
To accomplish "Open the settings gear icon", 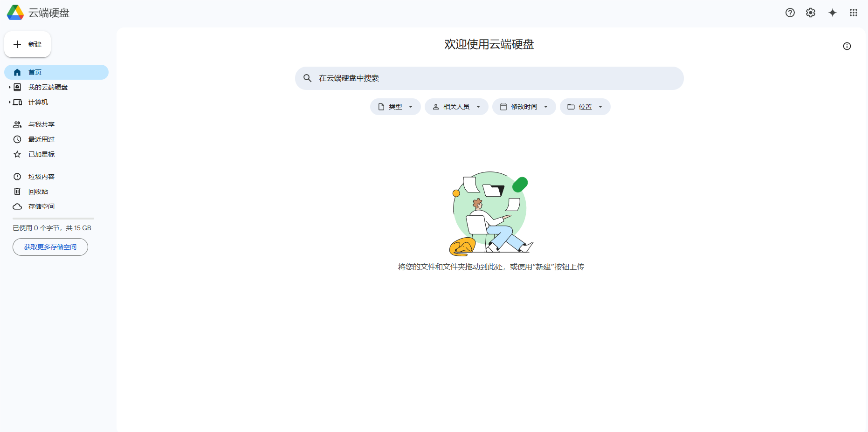I will [811, 13].
